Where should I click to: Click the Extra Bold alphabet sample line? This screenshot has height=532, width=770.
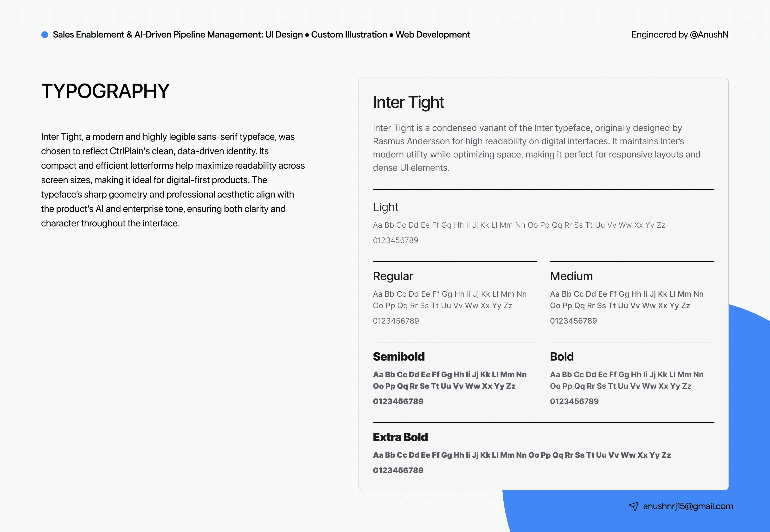522,455
